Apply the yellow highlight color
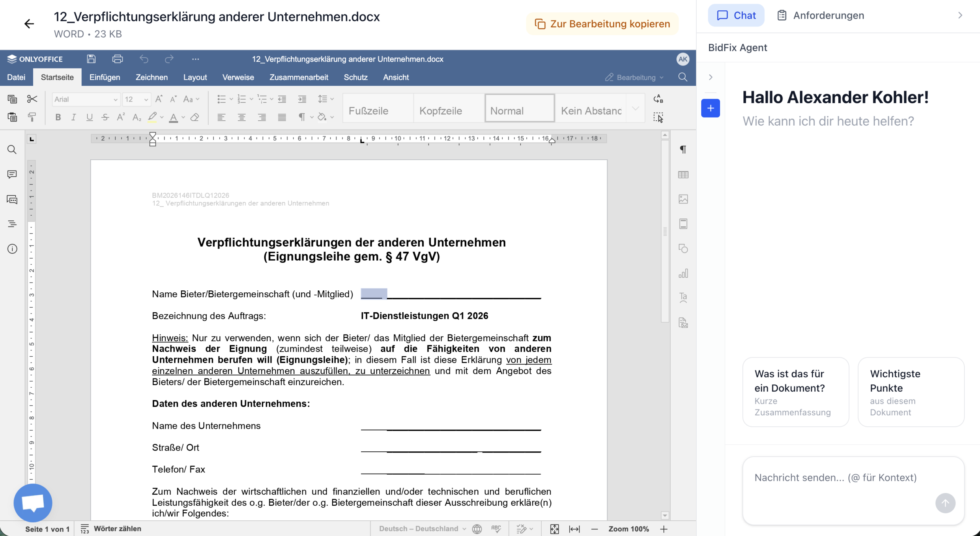Screen dimensions: 980x536 [x=152, y=117]
